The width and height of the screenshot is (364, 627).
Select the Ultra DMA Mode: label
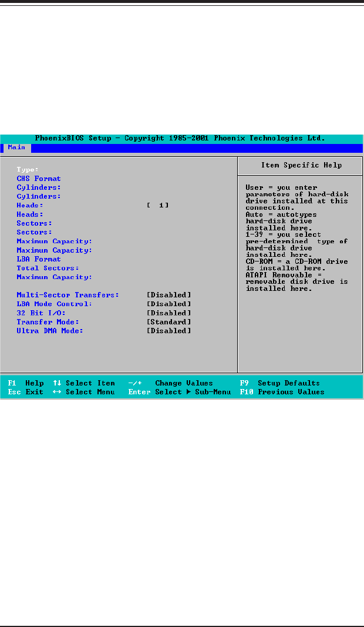[x=50, y=331]
